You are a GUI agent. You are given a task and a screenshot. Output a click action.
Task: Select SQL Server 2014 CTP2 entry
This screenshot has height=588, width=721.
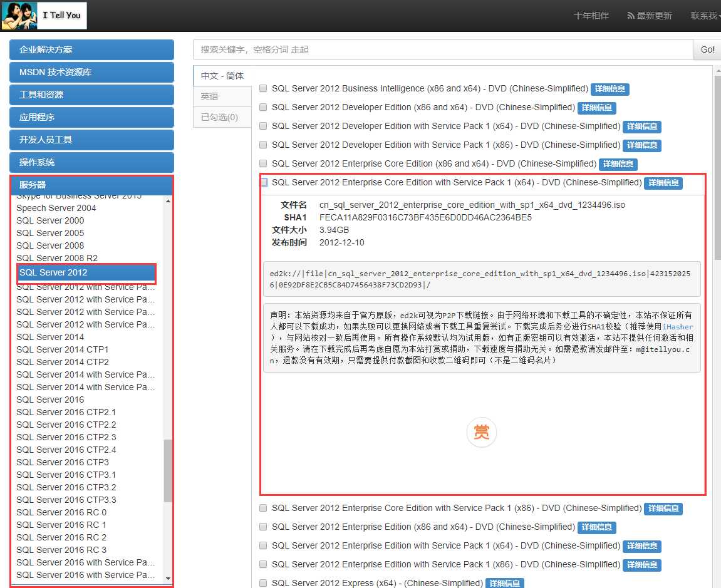point(63,362)
